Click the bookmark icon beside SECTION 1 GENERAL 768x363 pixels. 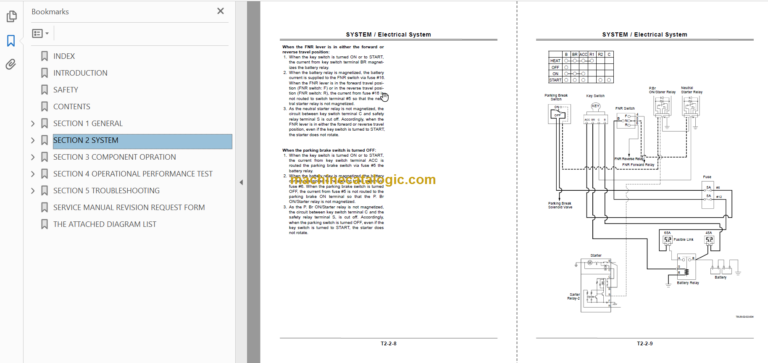click(x=44, y=123)
